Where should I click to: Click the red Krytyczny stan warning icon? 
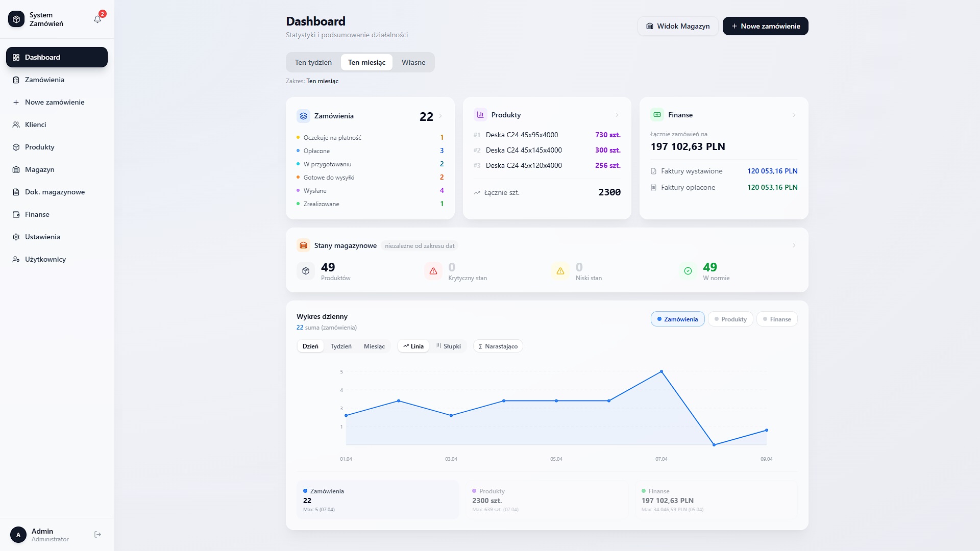point(433,271)
